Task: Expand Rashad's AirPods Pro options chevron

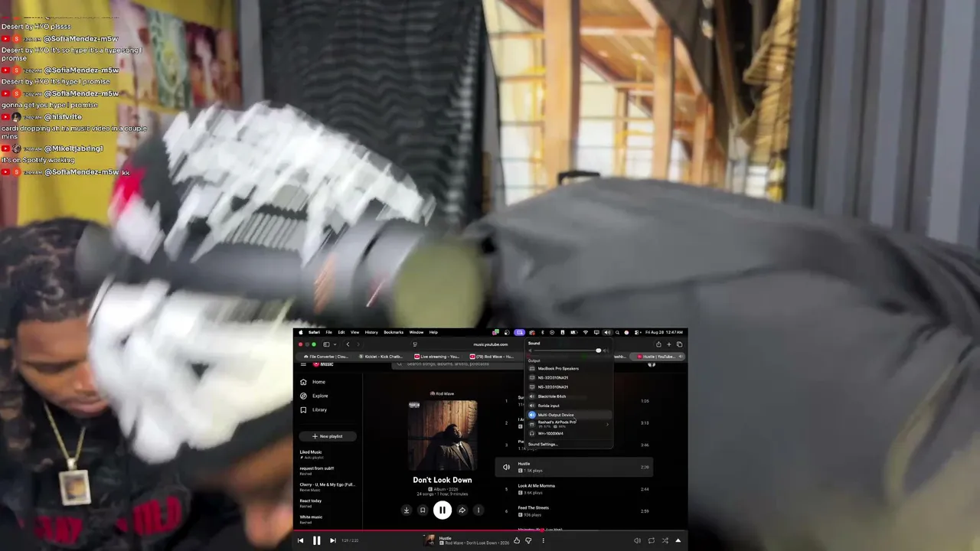Action: (x=608, y=424)
